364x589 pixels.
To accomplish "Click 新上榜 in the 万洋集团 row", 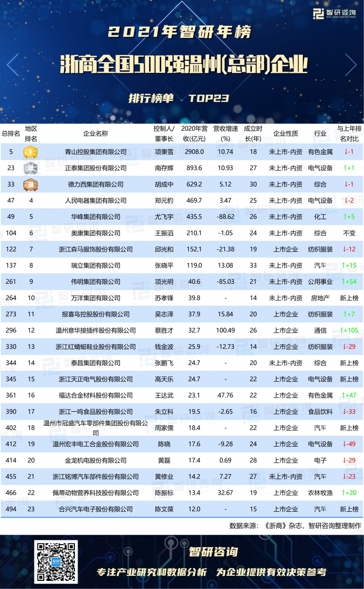I will pos(349,298).
